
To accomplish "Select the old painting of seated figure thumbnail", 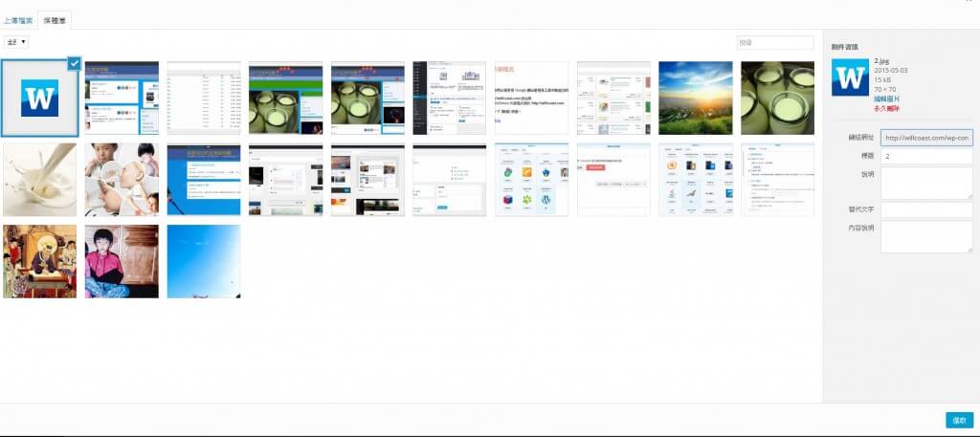I will point(39,261).
